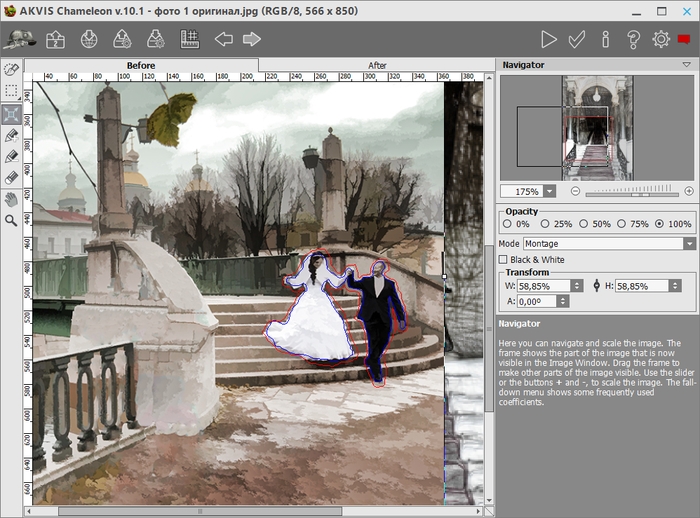
Task: Click the Open image icon in toolbar
Action: click(55, 39)
